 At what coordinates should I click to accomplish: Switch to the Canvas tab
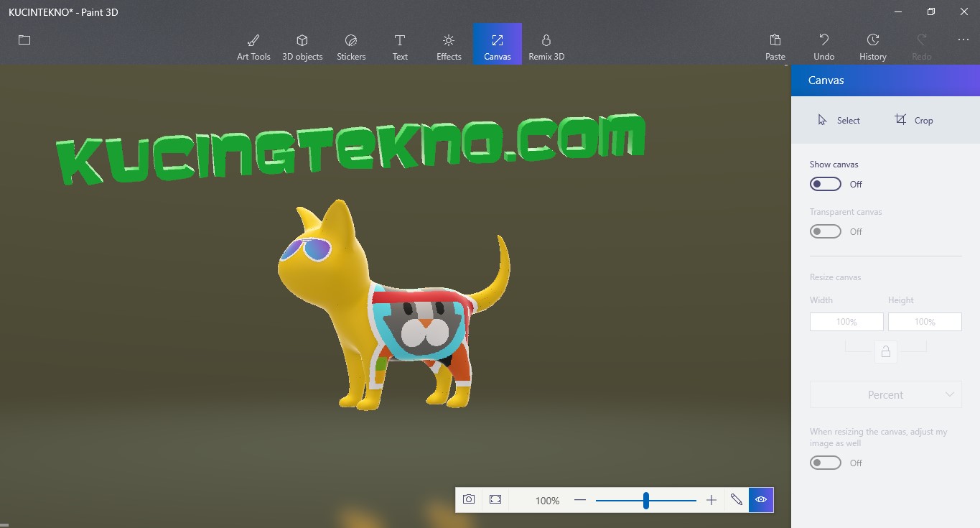pos(497,44)
